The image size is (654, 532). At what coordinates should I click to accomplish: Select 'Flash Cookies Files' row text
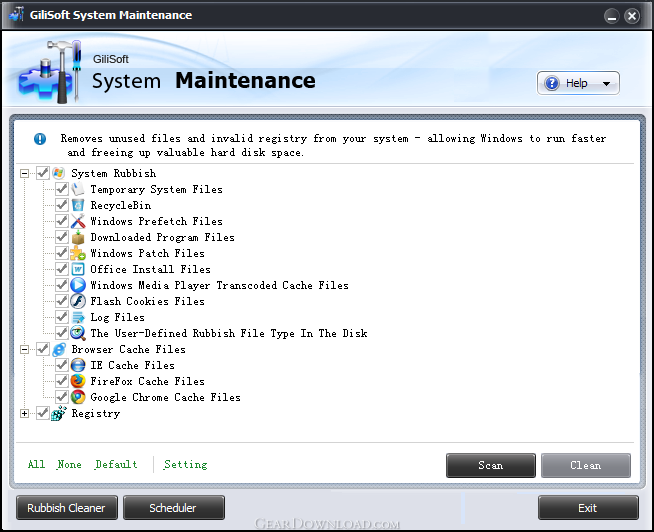coord(147,301)
